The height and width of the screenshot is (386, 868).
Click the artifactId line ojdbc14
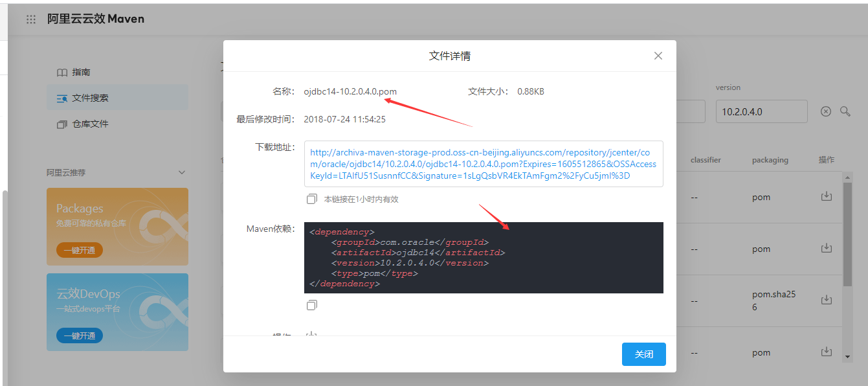click(417, 253)
